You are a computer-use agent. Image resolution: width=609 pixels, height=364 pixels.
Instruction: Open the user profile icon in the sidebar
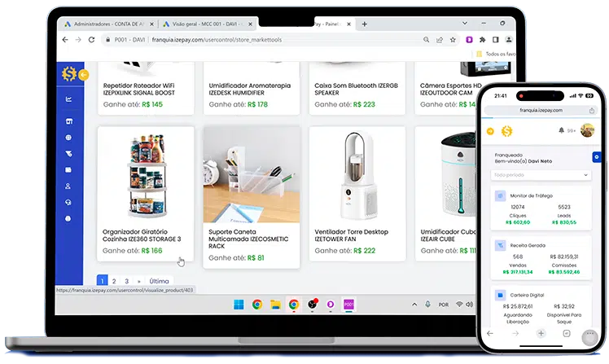[68, 186]
